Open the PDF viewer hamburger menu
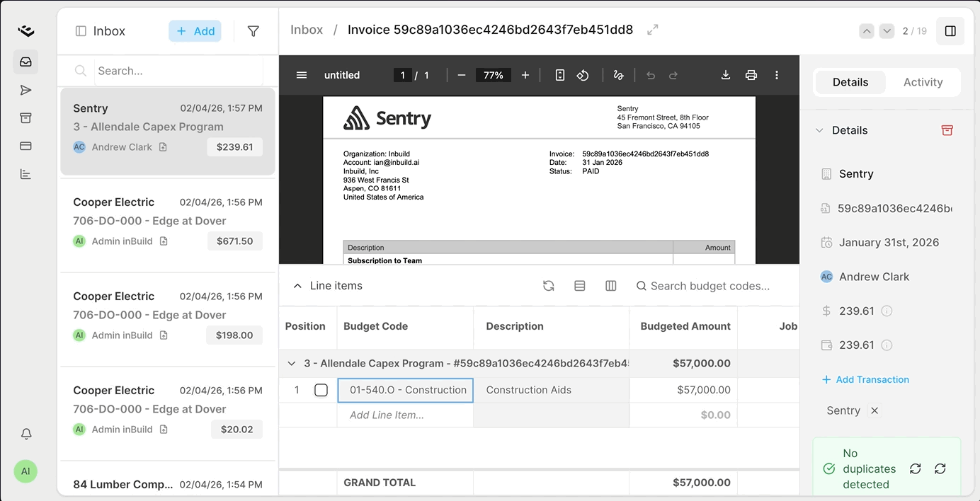This screenshot has width=980, height=501. tap(302, 75)
